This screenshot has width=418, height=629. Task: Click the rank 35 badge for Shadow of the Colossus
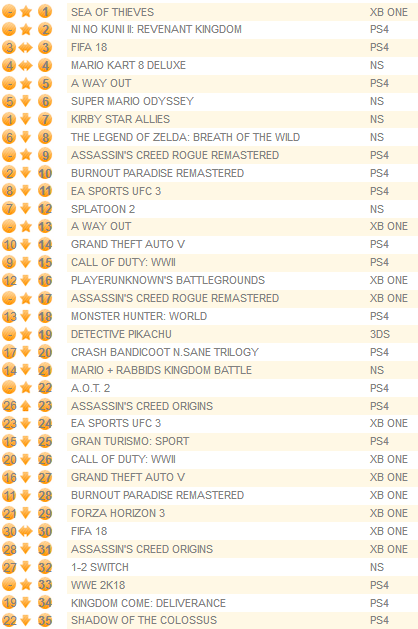click(x=45, y=621)
